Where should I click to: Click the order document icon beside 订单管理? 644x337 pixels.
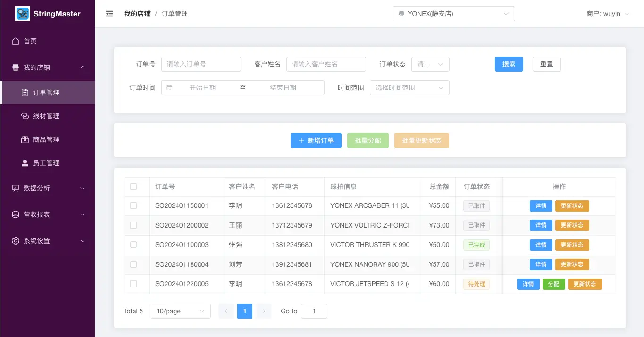pos(25,92)
